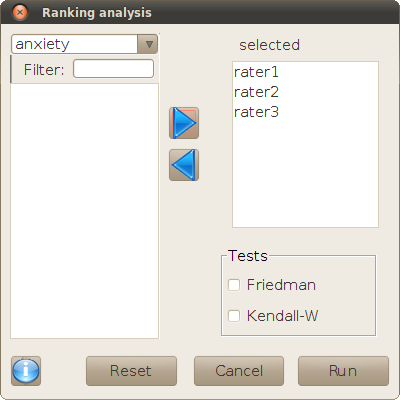Close the Ranking analysis dialog
The height and width of the screenshot is (400, 400).
(x=20, y=13)
